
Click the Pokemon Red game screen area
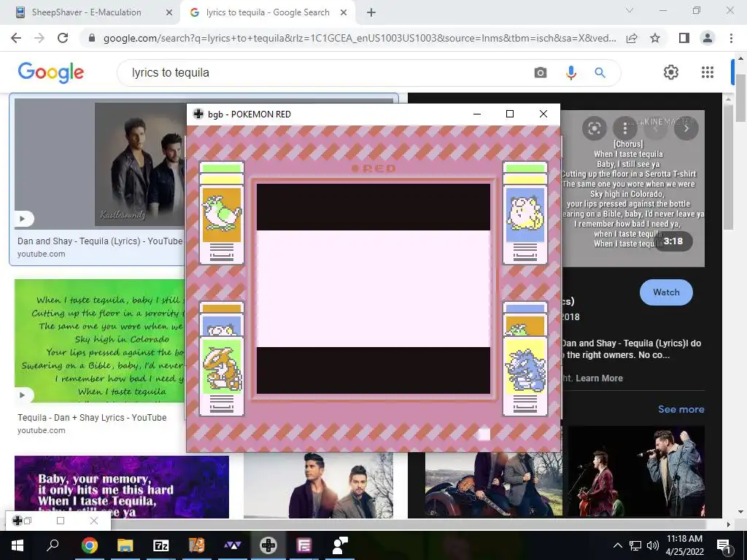pyautogui.click(x=373, y=289)
